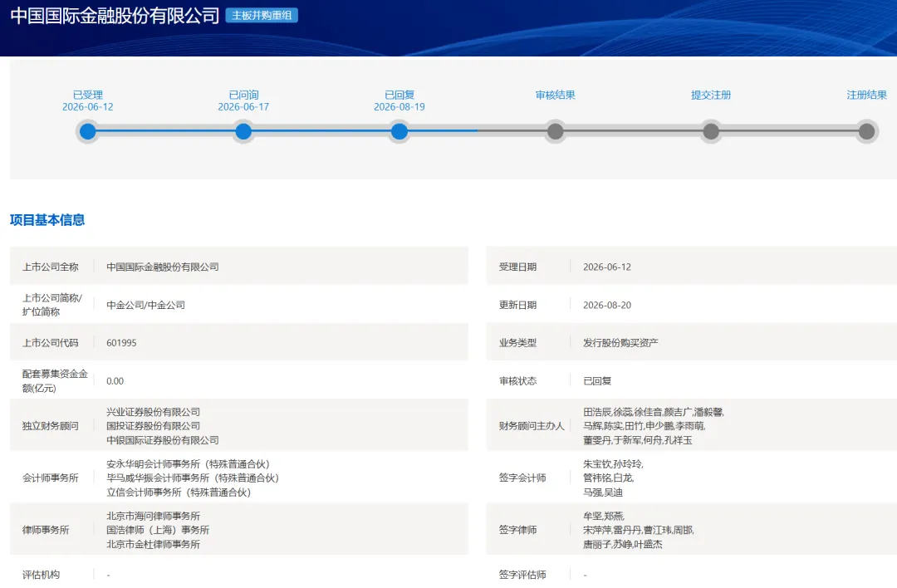Click the 注册结果 gray timeline node

click(866, 131)
